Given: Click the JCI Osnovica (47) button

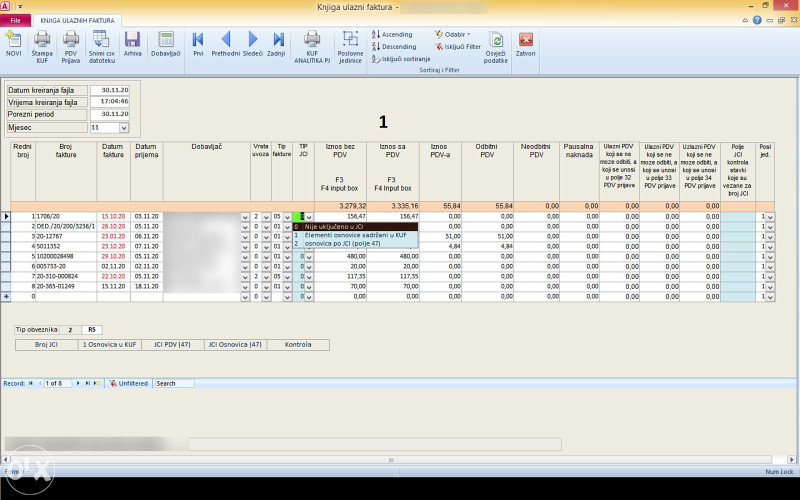Looking at the screenshot, I should click(x=235, y=345).
